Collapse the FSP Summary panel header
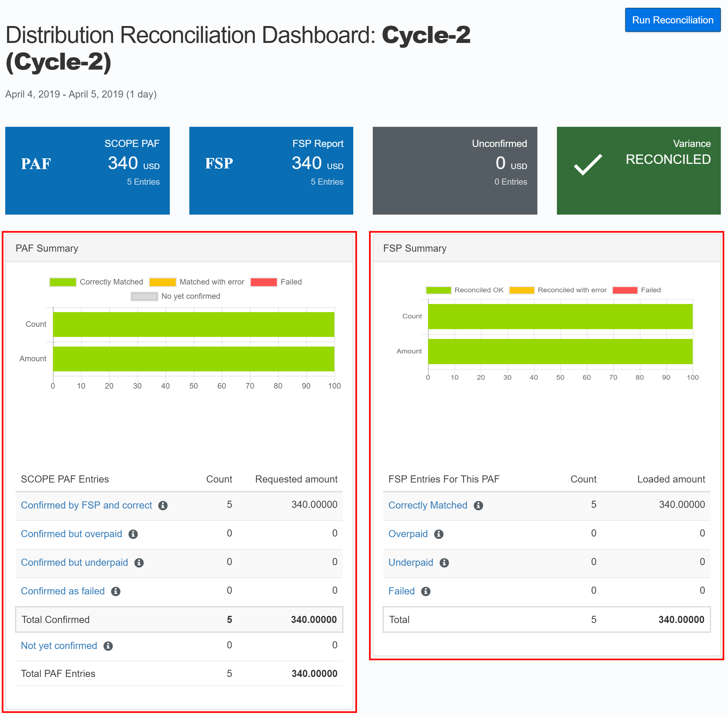This screenshot has height=716, width=728. pyautogui.click(x=414, y=248)
